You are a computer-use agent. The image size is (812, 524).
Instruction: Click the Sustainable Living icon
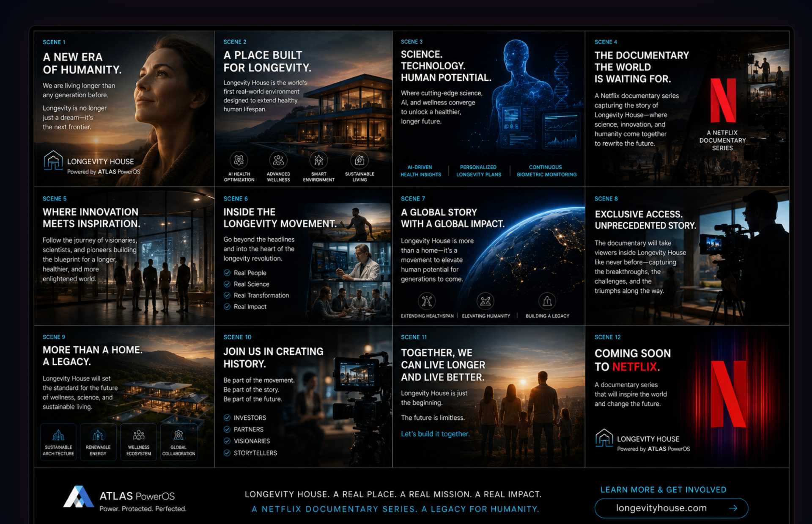(359, 160)
